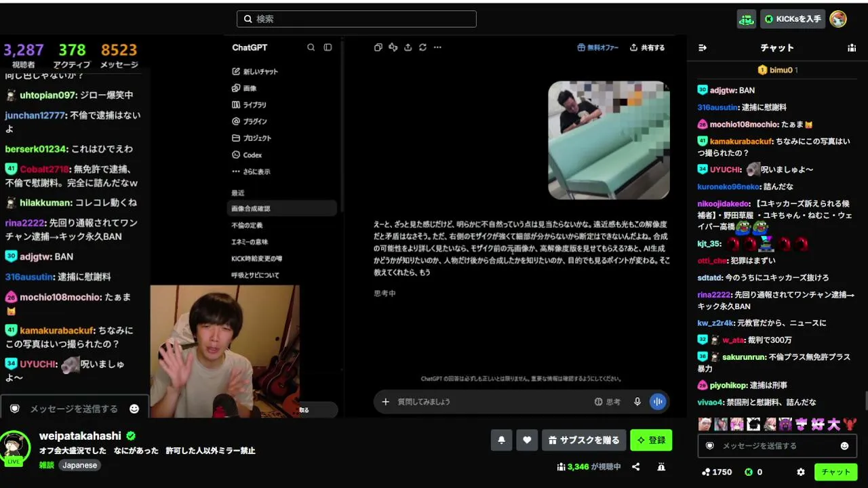
Task: Collapse the chat panel using the arrow icon
Action: point(703,47)
